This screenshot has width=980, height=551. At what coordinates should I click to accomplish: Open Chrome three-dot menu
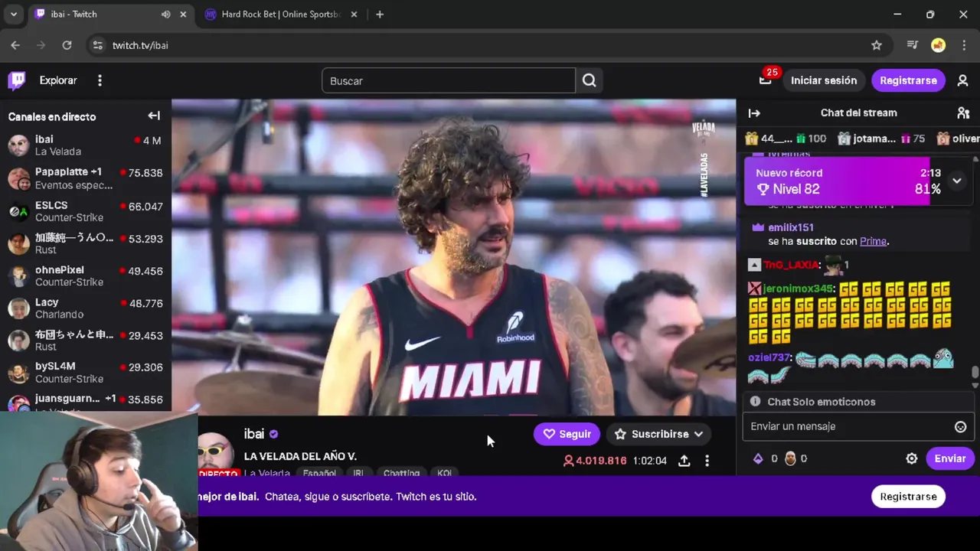point(963,45)
